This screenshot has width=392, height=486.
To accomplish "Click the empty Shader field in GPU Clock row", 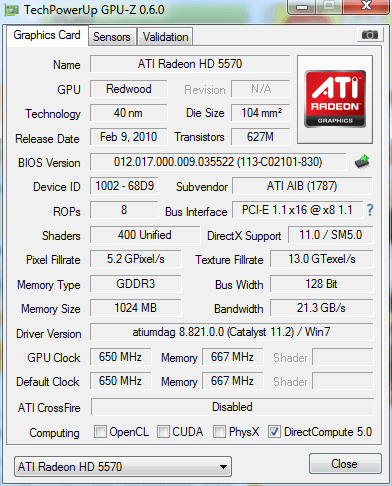I will point(343,357).
